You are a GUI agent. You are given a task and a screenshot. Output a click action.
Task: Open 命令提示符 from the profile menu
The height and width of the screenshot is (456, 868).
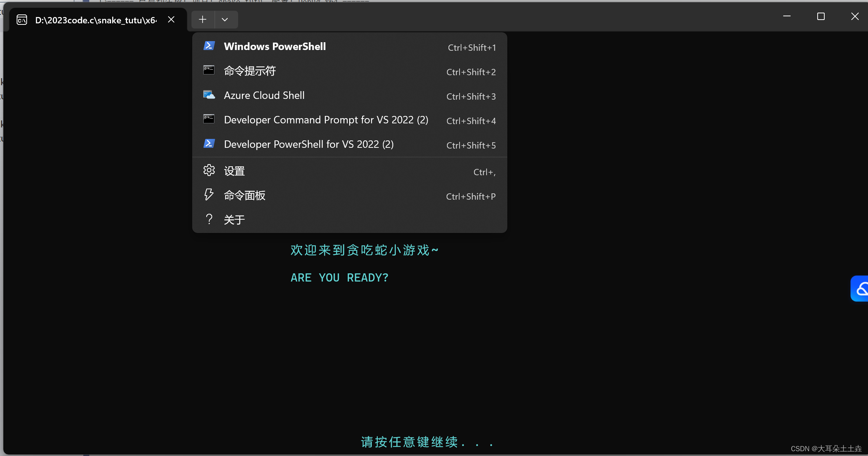250,71
